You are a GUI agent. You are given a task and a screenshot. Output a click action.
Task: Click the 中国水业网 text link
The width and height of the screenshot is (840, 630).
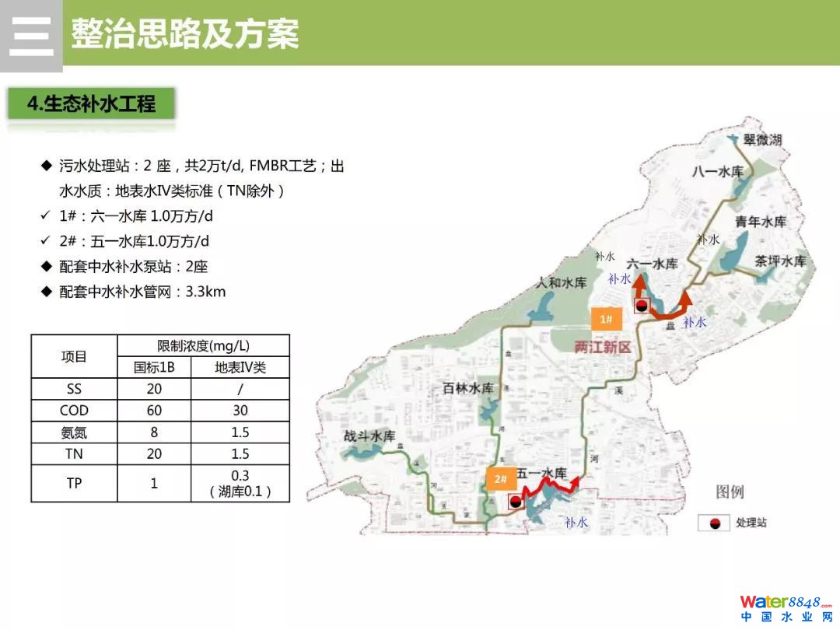(x=786, y=618)
